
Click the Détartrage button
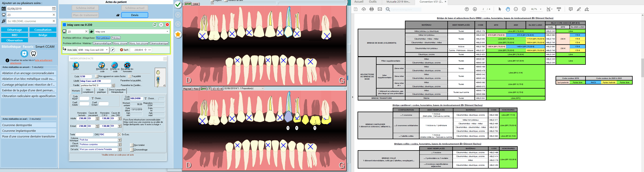14,30
